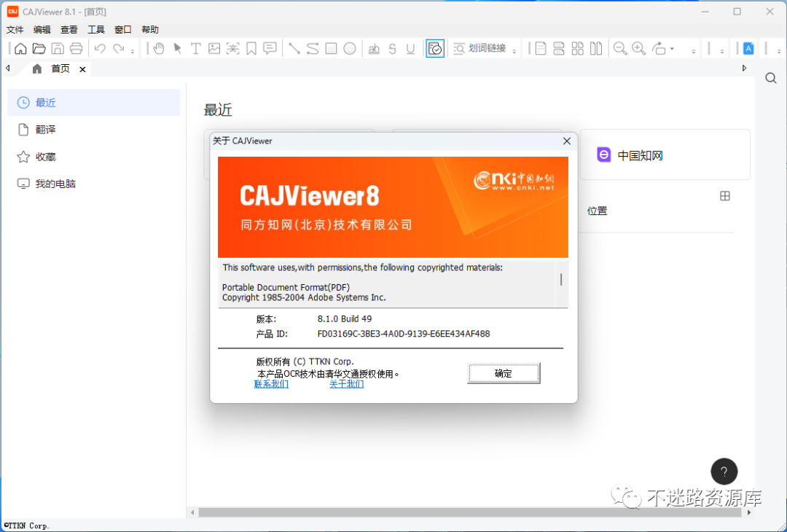Expand overflow after the redo icon

133,51
